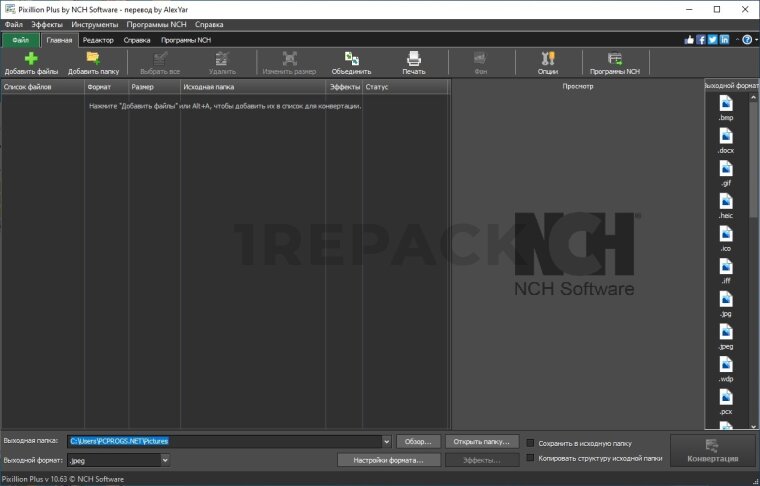Click the Combine (Объединить) toolbar icon
Image resolution: width=760 pixels, height=486 pixels.
[352, 59]
